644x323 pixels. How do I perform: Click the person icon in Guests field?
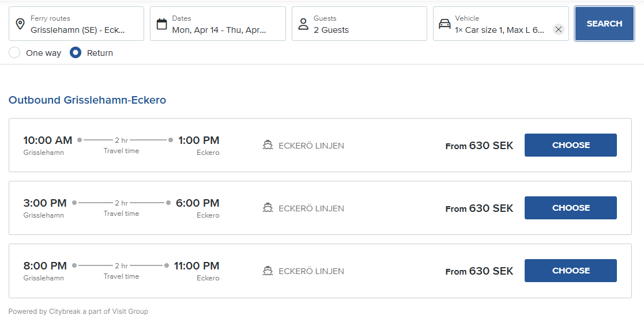tap(303, 24)
